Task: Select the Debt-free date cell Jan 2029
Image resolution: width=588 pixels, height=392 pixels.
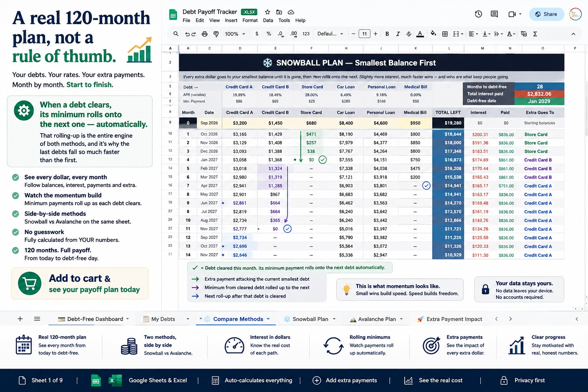Action: (x=539, y=101)
